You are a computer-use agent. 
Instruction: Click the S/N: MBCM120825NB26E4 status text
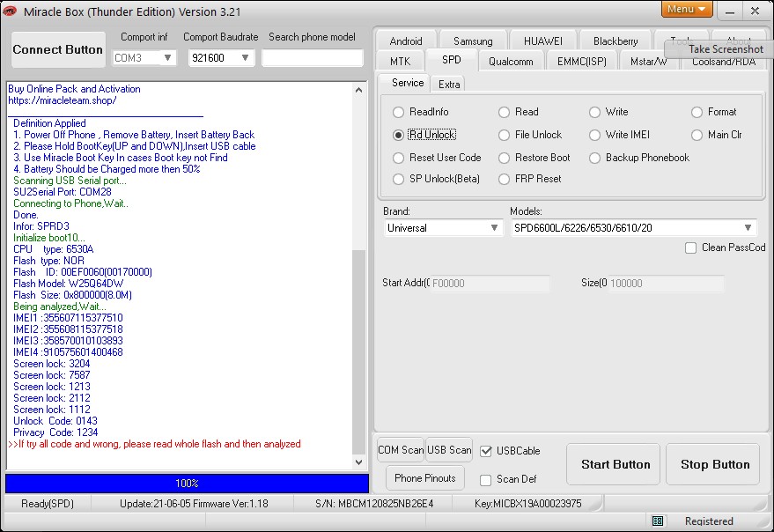click(x=374, y=504)
